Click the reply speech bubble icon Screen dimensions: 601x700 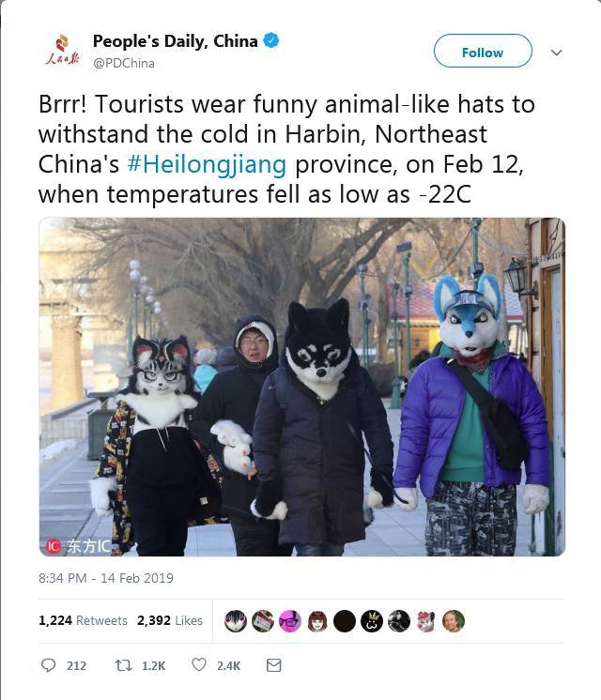coord(48,665)
